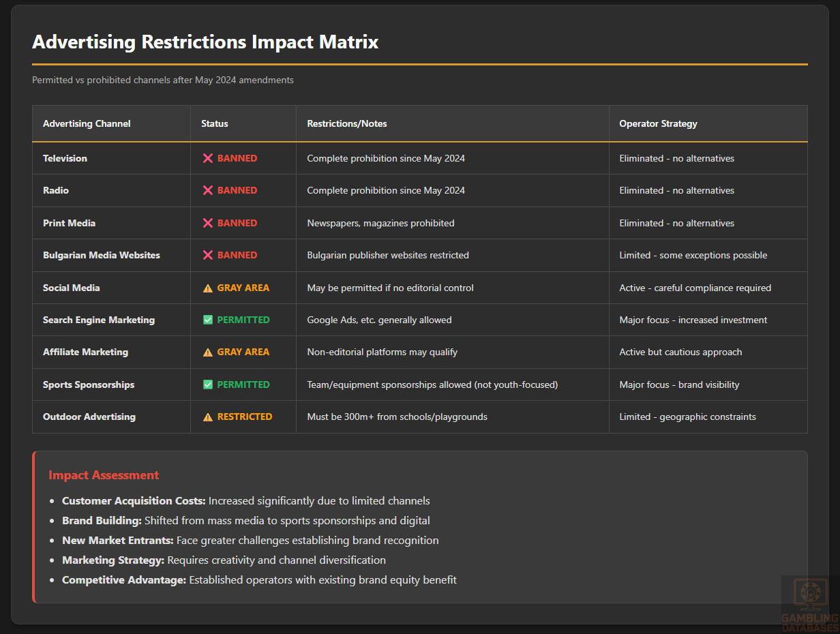Click the Operator Strategy column header

pyautogui.click(x=658, y=123)
